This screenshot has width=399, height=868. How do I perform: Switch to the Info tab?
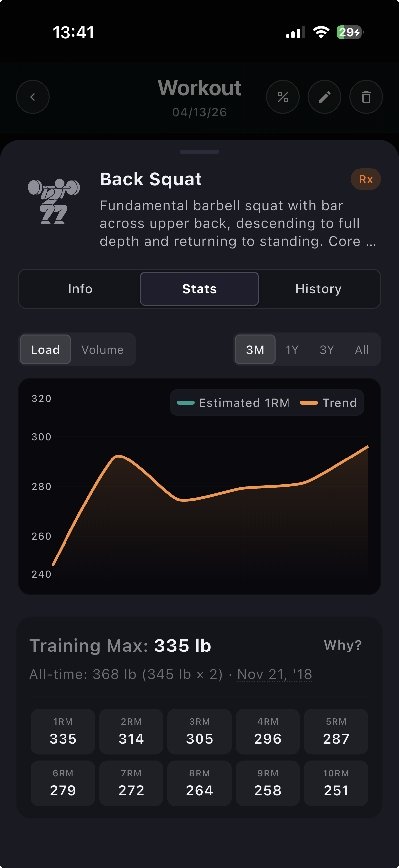(x=80, y=289)
